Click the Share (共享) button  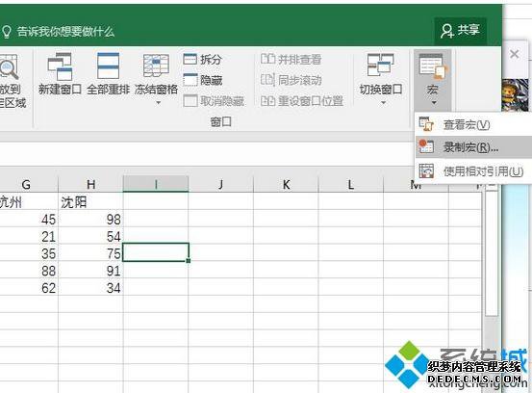click(460, 31)
